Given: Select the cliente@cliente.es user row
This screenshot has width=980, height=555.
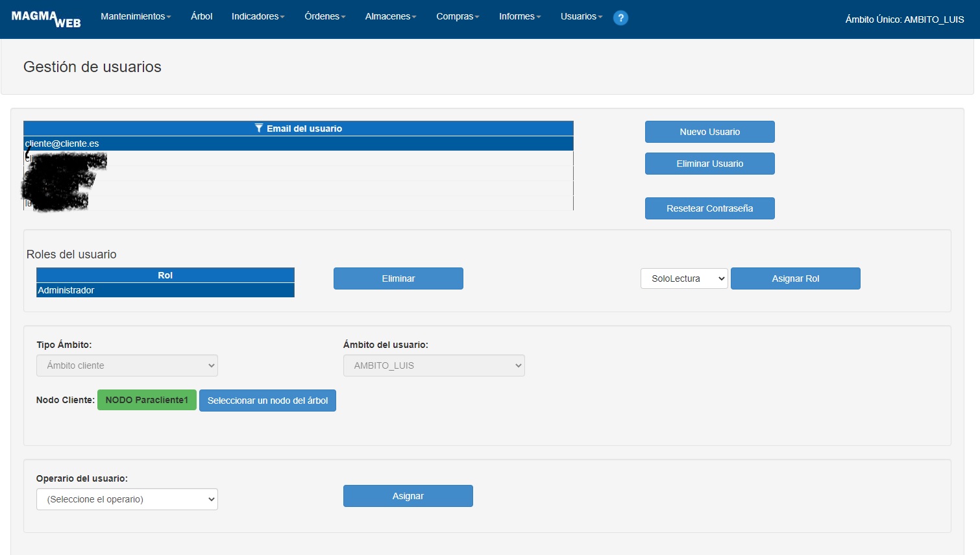Looking at the screenshot, I should tap(298, 143).
